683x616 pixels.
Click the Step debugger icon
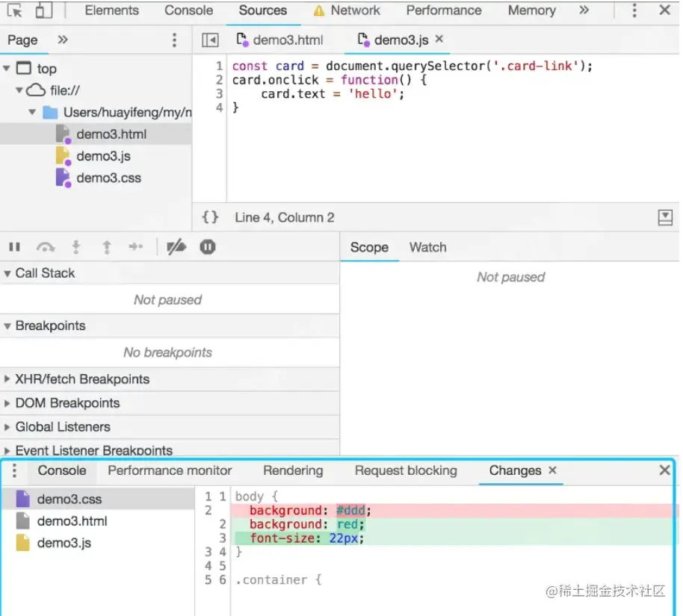135,247
